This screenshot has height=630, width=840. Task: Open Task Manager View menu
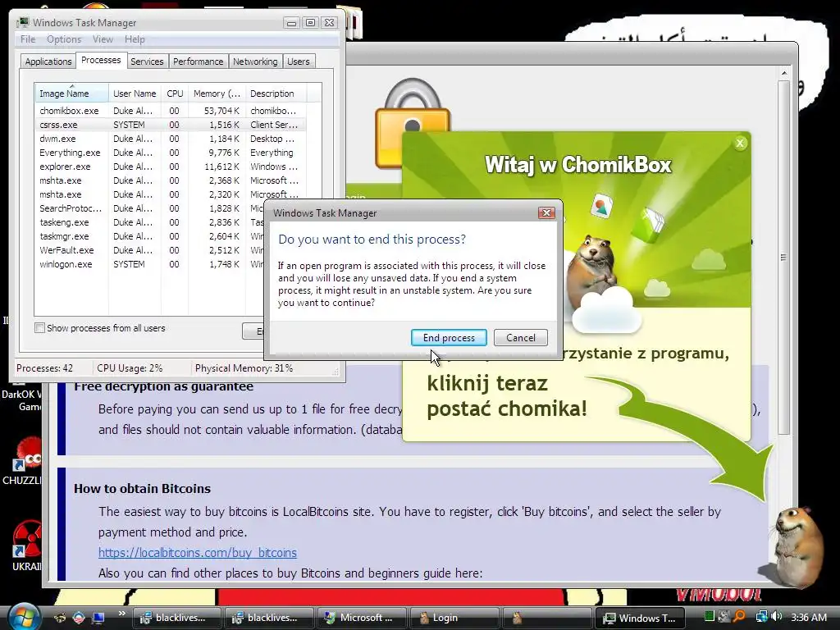tap(103, 39)
